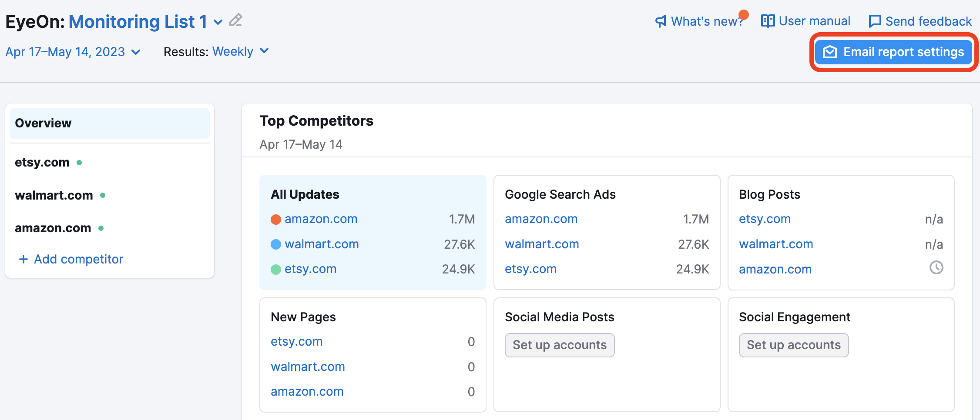Set up accounts for Social Media Posts
980x420 pixels.
[x=560, y=345]
